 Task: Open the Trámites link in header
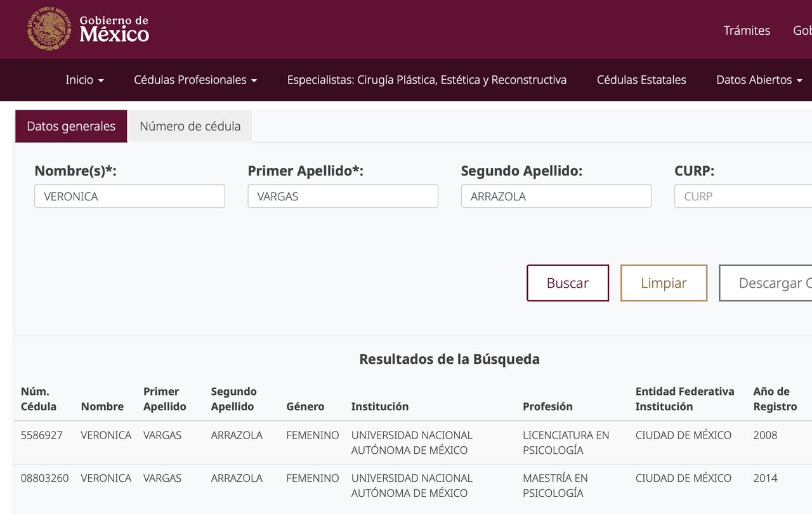[x=747, y=30]
